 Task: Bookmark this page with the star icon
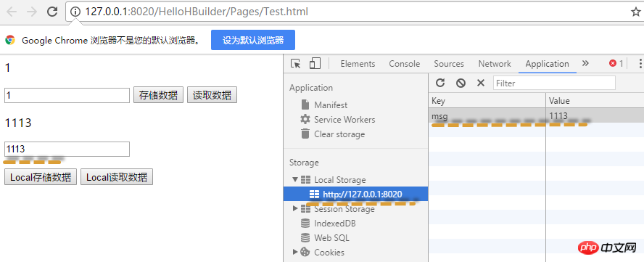pyautogui.click(x=635, y=12)
